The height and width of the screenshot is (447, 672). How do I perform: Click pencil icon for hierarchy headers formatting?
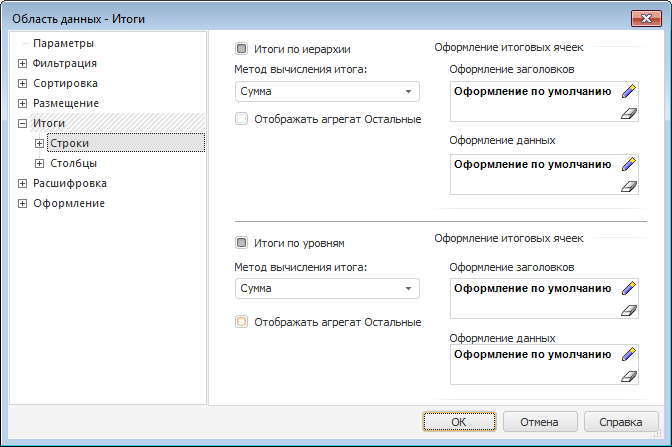628,91
